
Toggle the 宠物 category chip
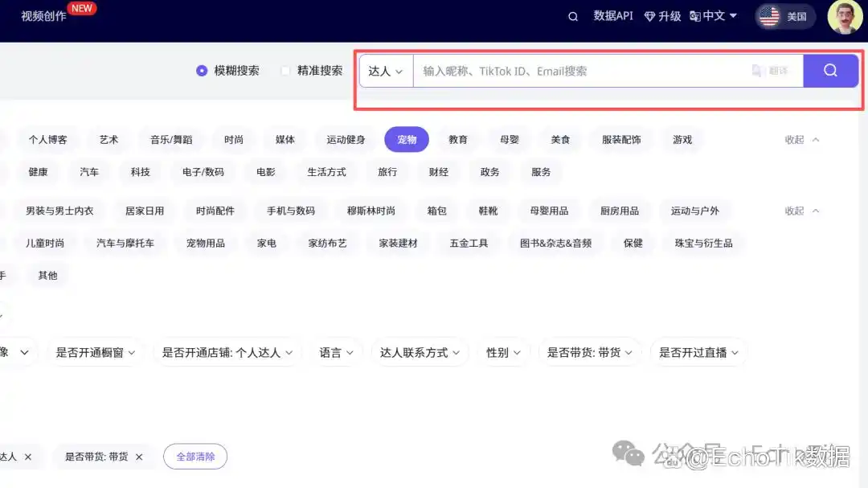[407, 139]
